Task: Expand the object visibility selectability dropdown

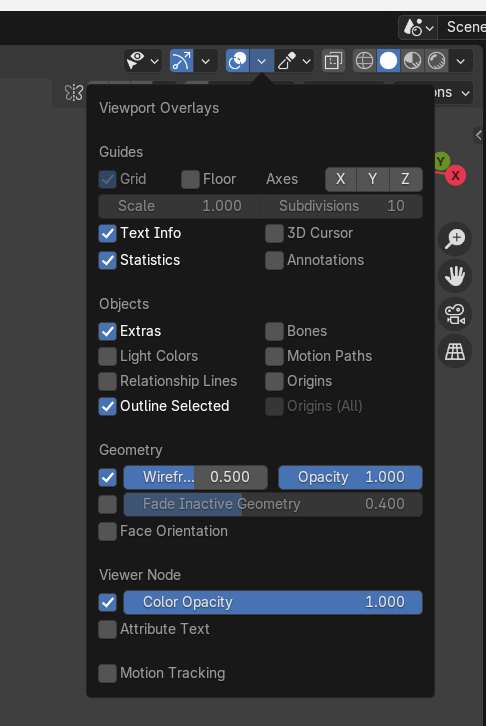Action: click(x=143, y=61)
